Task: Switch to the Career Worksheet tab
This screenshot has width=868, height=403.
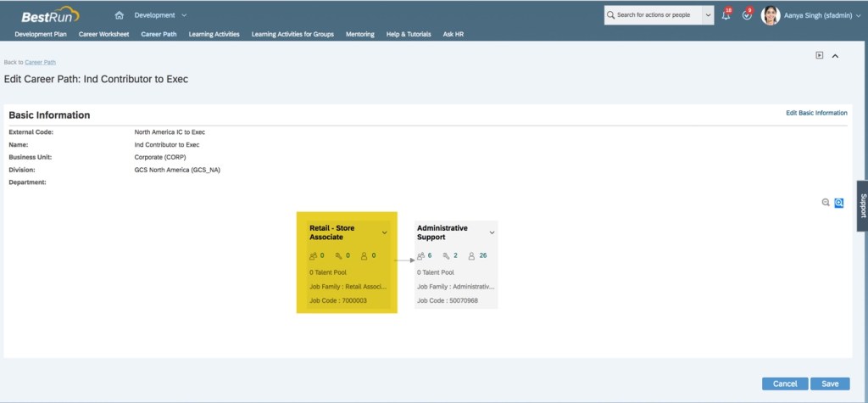Action: click(104, 34)
